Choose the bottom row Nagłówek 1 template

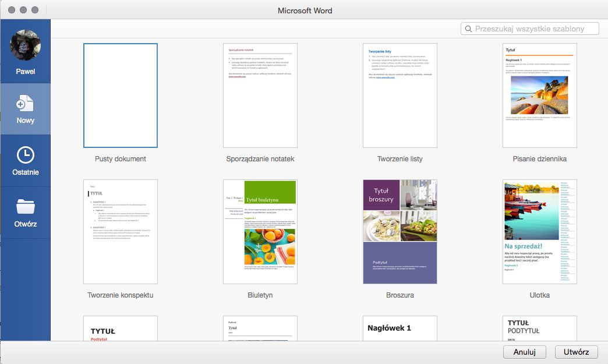[400, 328]
